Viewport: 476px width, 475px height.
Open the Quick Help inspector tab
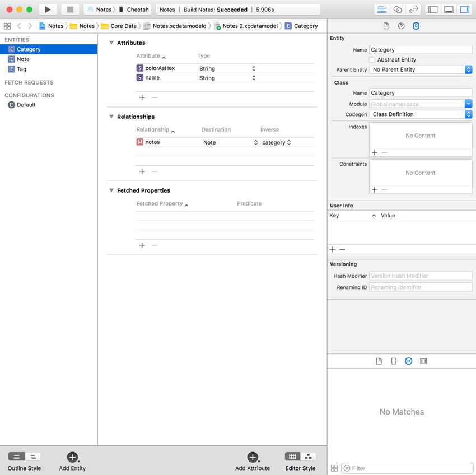pyautogui.click(x=401, y=26)
